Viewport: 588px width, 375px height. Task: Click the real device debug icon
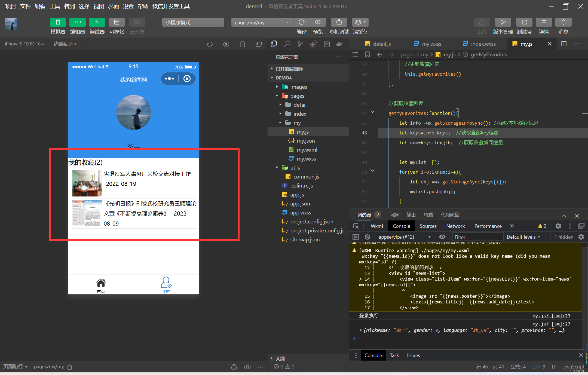pyautogui.click(x=339, y=22)
